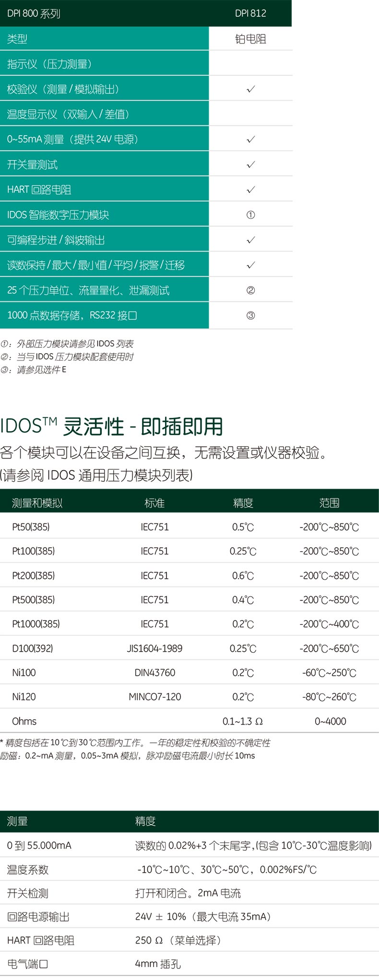
Task: Select the checkmark in the 开关量测试 row
Action: point(250,164)
